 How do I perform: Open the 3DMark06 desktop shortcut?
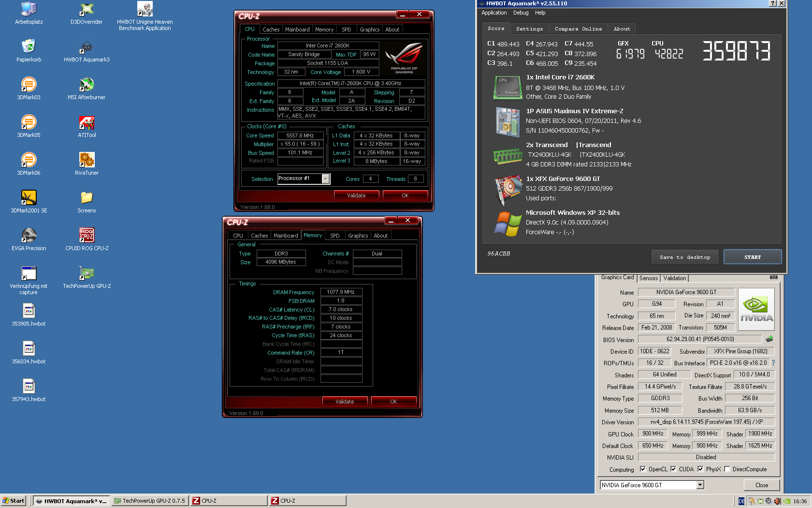tap(29, 164)
